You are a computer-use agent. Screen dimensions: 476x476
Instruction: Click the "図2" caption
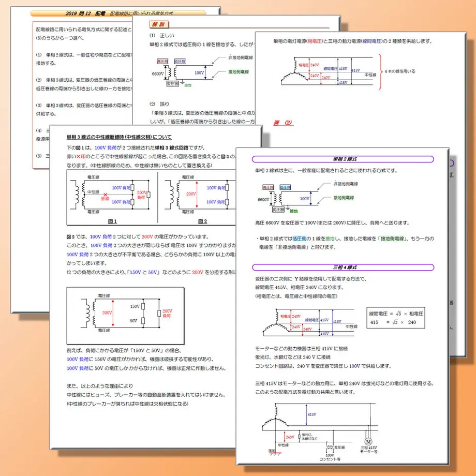pos(202,221)
